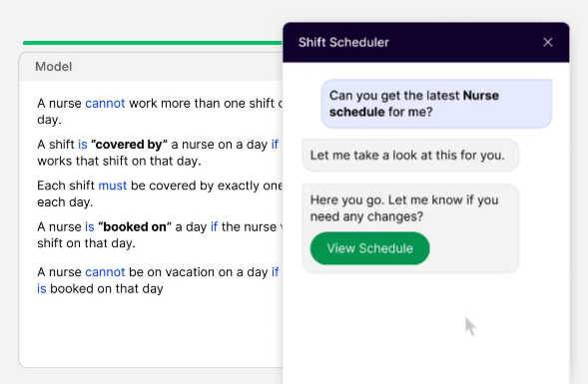Click the Shift Scheduler title text
Viewport: 588px width, 384px height.
(x=343, y=42)
